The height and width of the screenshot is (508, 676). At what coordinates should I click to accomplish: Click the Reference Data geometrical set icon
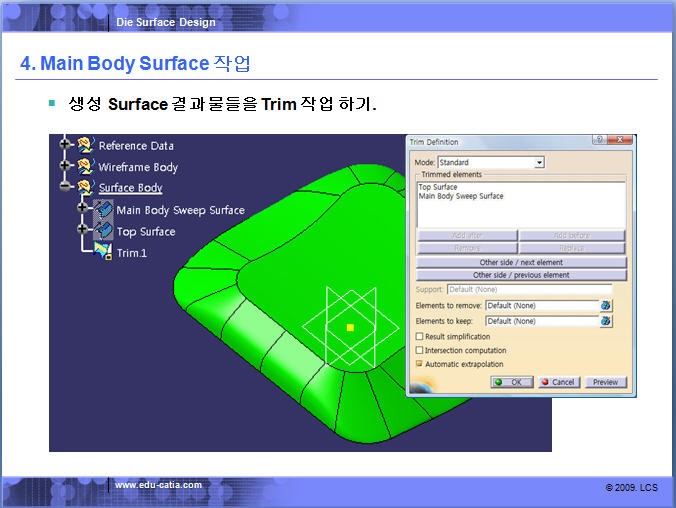(x=85, y=146)
